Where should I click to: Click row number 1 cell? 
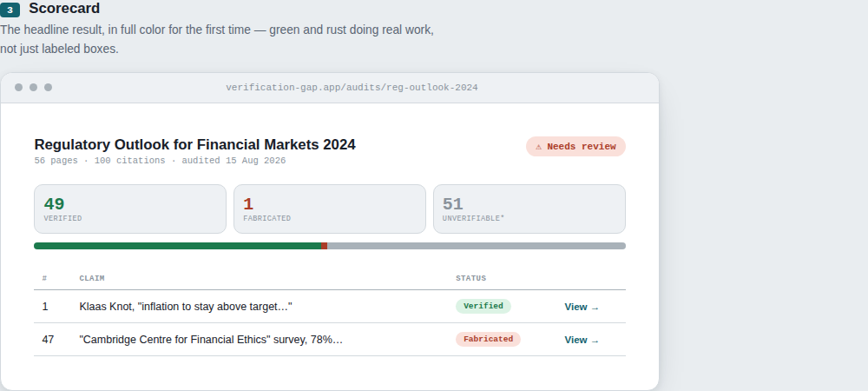(x=45, y=307)
